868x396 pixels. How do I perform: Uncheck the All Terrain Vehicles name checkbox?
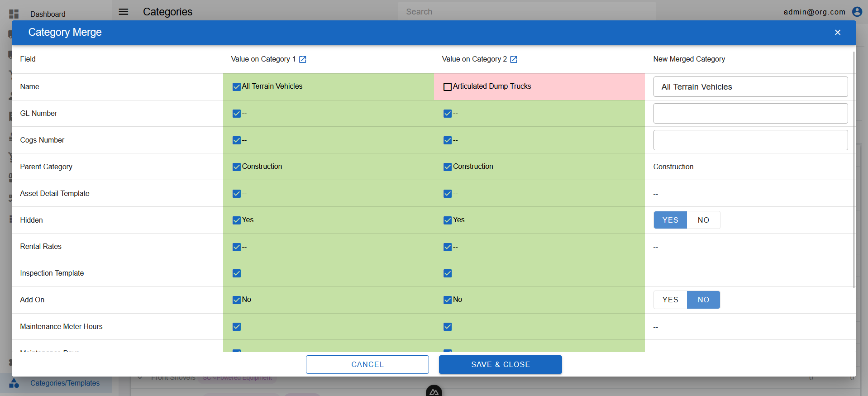pyautogui.click(x=236, y=87)
